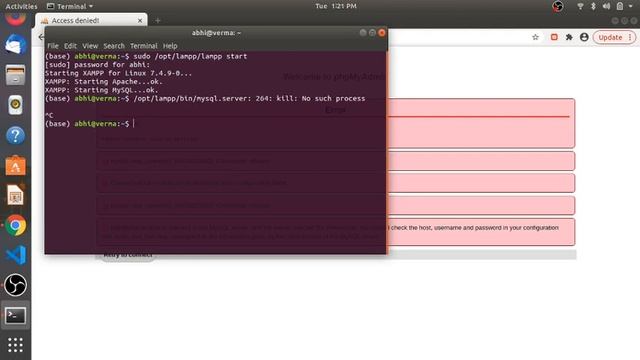Viewport: 640px width, 360px height.
Task: Open Firefox from the dock
Action: coord(15,18)
